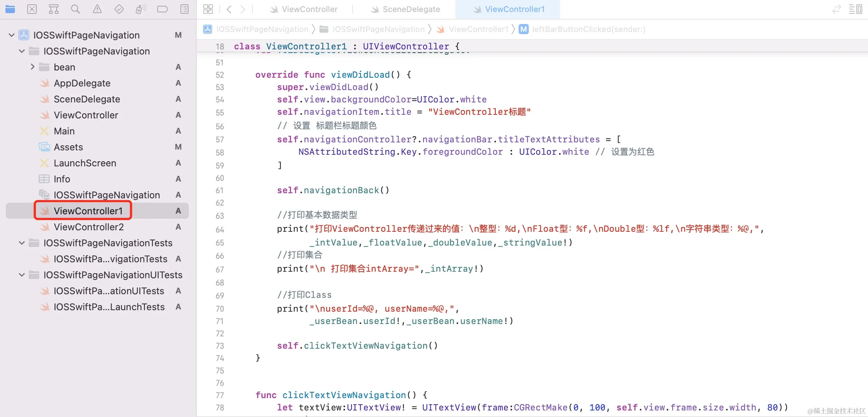Collapse the IOSSwiftPageNavigationTests group

pos(22,243)
